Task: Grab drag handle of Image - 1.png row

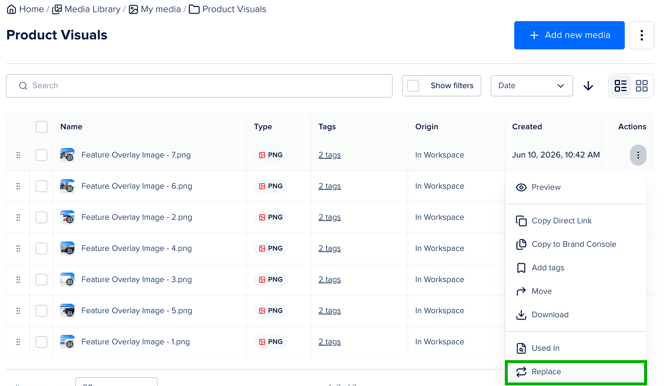Action: tap(18, 342)
